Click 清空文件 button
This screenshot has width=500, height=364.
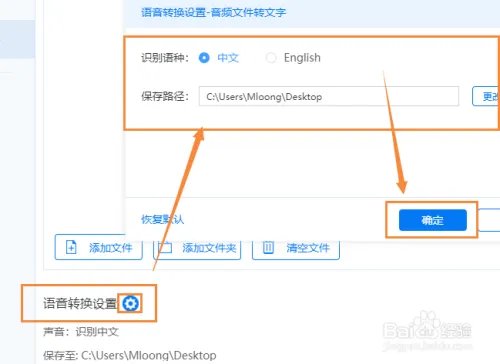tap(296, 249)
